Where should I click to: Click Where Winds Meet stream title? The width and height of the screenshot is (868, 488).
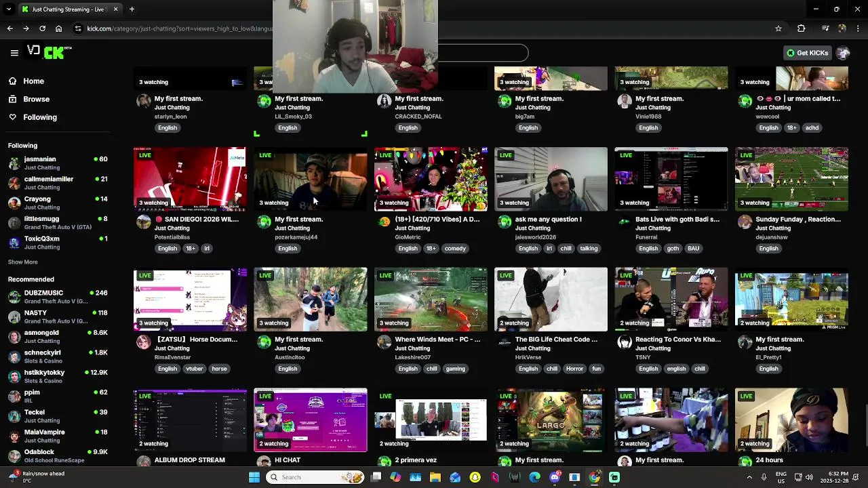coord(437,340)
